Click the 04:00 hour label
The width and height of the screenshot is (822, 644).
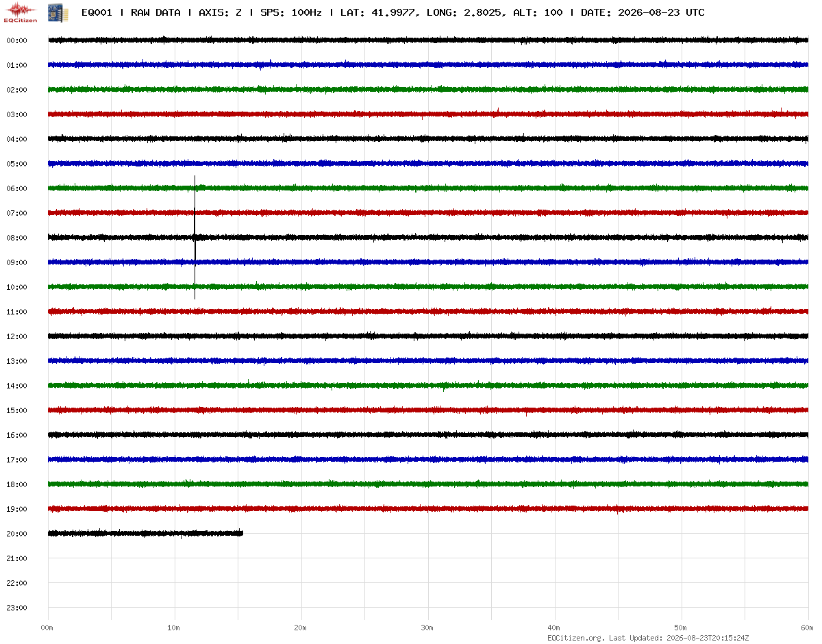click(16, 139)
